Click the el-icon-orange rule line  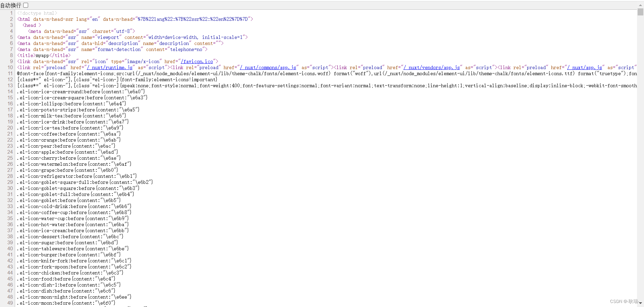click(69, 140)
